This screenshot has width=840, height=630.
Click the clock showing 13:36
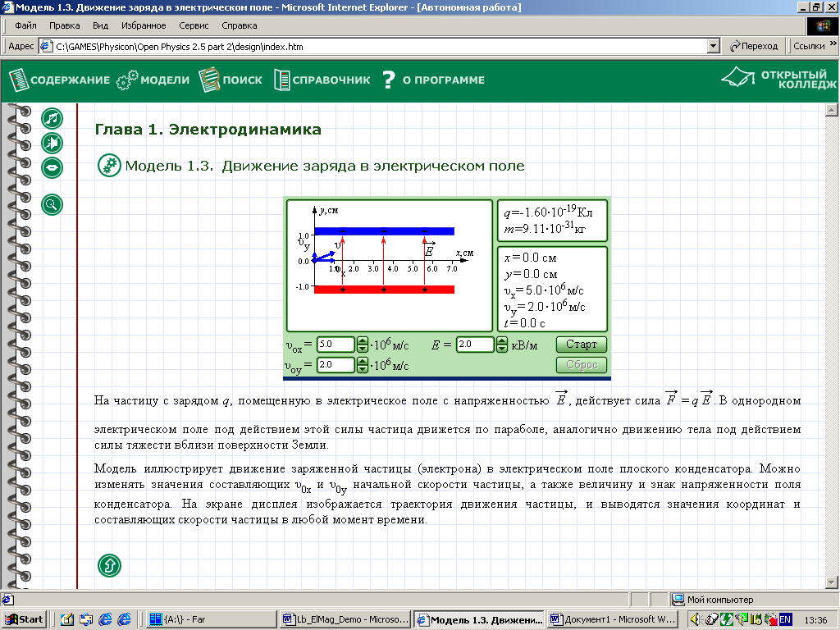click(815, 620)
